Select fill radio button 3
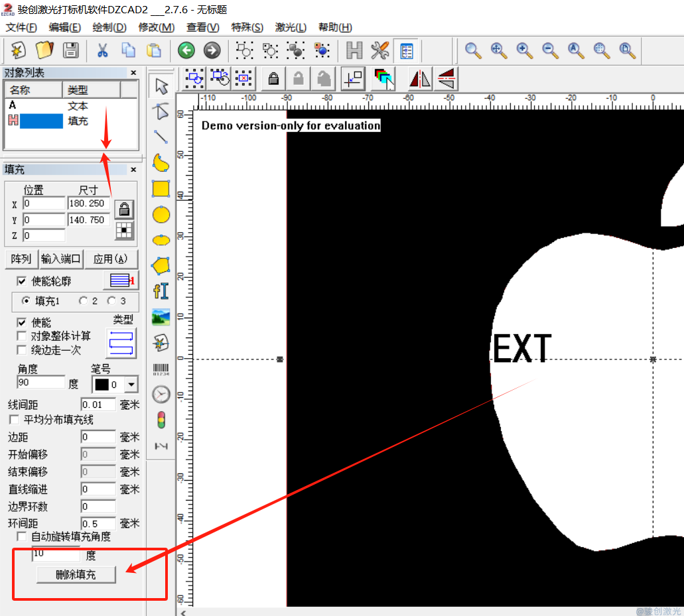The height and width of the screenshot is (616, 684). pyautogui.click(x=111, y=301)
